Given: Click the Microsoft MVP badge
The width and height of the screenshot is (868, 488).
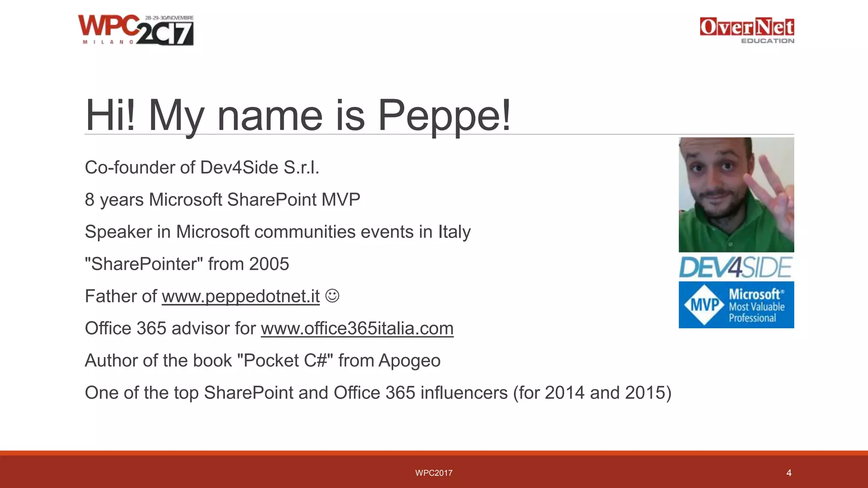Looking at the screenshot, I should (x=736, y=305).
